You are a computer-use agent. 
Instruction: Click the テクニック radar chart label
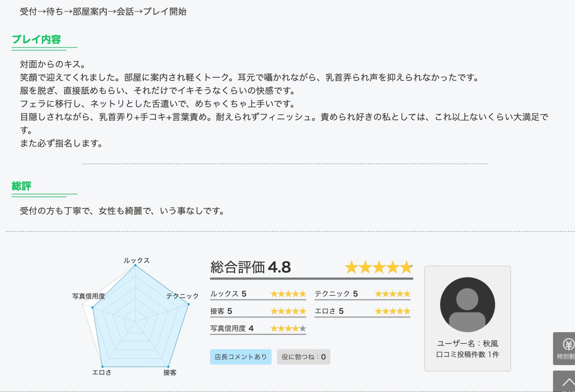[182, 296]
